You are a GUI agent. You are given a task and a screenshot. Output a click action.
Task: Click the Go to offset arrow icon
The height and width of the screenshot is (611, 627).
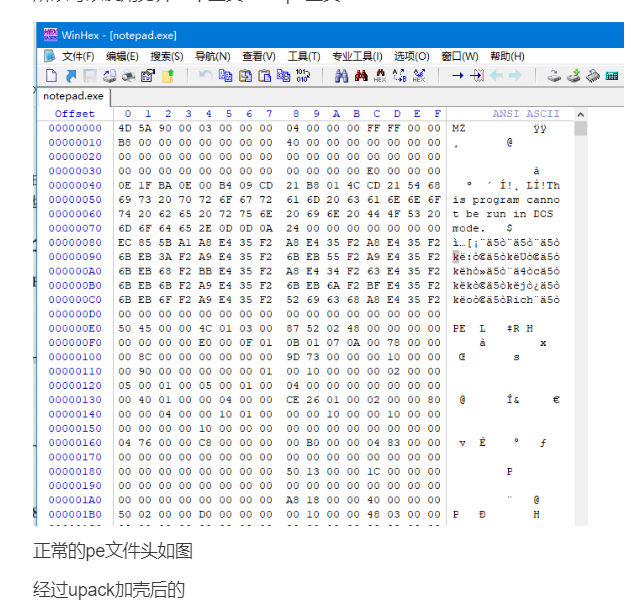457,76
